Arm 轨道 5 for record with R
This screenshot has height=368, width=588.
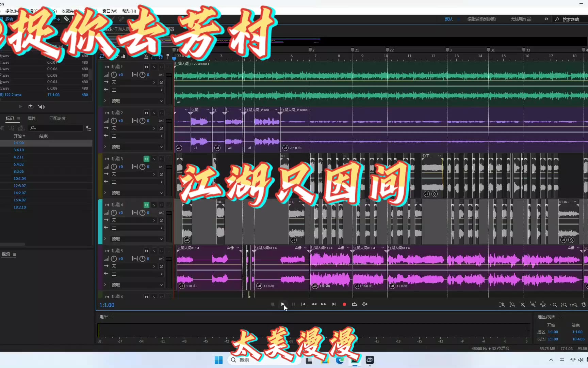pos(161,251)
